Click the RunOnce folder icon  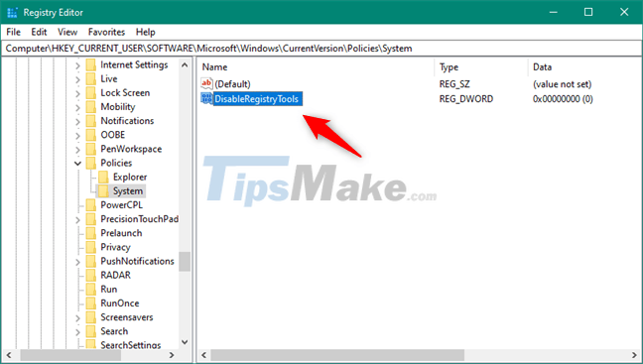91,303
